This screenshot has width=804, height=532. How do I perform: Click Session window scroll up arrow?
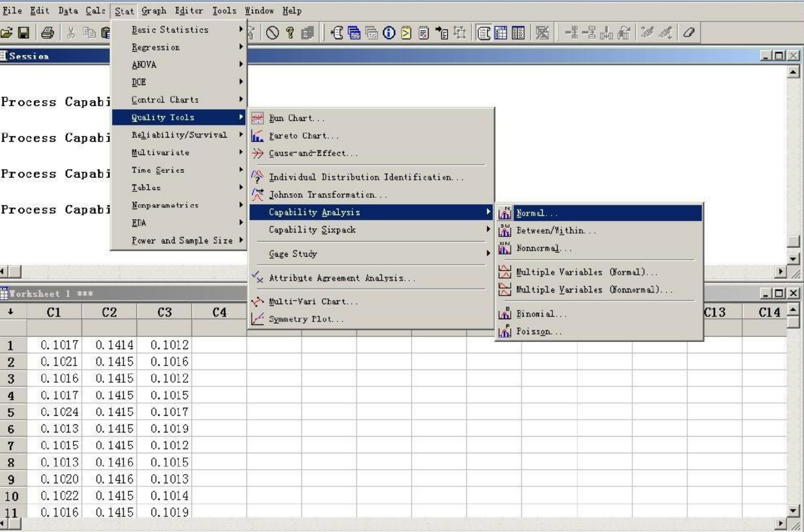point(794,72)
